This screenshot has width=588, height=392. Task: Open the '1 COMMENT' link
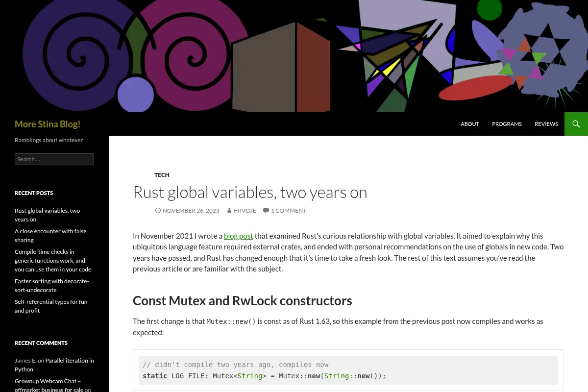coord(289,211)
